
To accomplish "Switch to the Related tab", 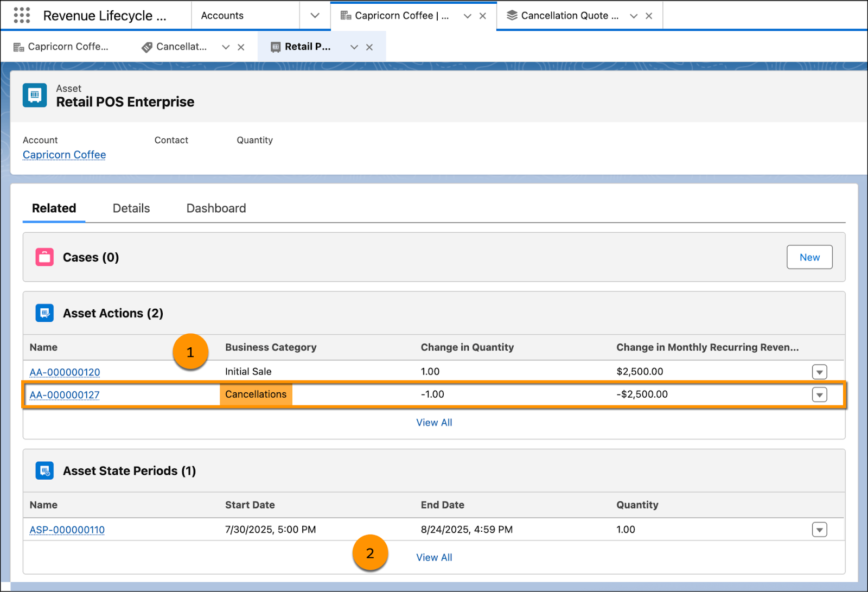I will (54, 208).
